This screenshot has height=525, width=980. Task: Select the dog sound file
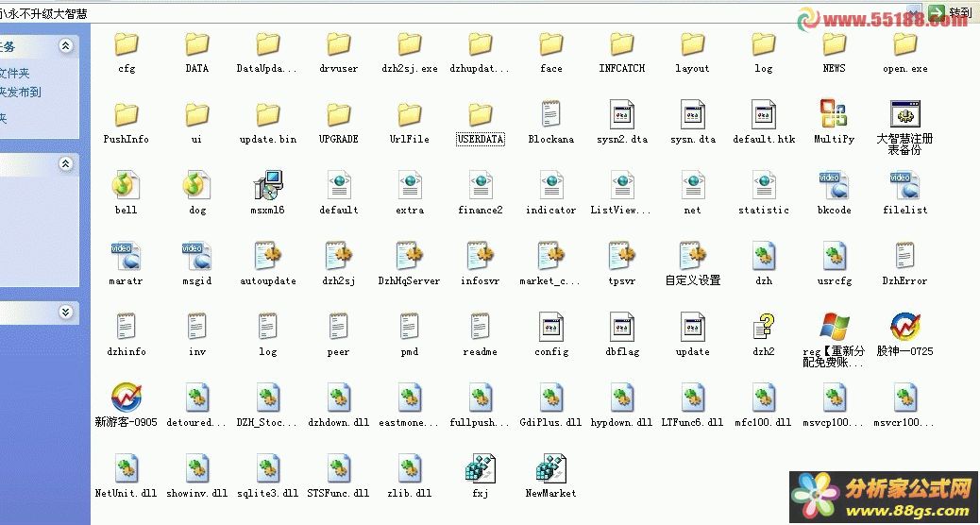[197, 195]
